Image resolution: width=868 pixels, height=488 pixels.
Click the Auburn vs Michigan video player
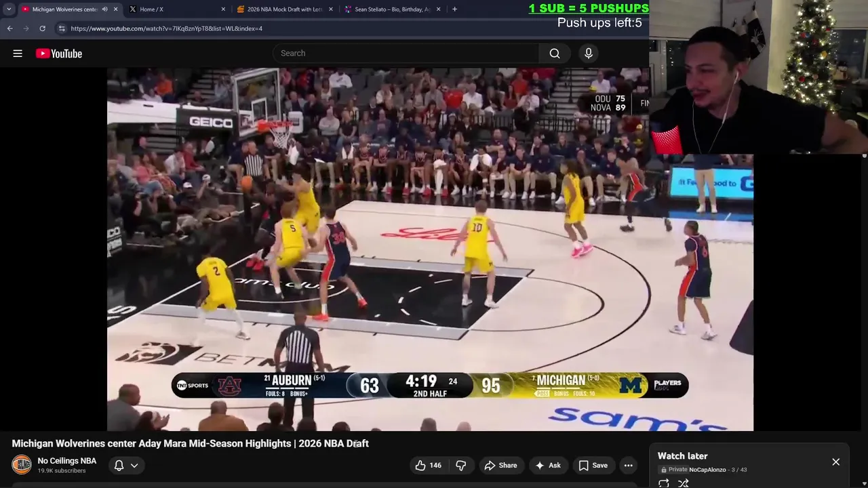pyautogui.click(x=430, y=249)
